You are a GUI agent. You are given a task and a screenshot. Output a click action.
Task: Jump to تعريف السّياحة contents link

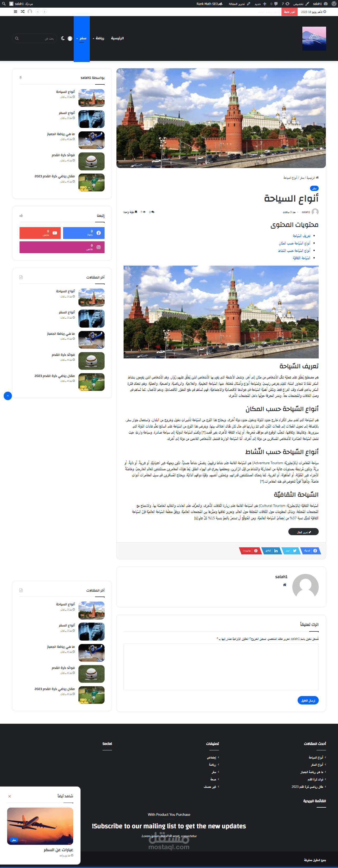pyautogui.click(x=302, y=236)
